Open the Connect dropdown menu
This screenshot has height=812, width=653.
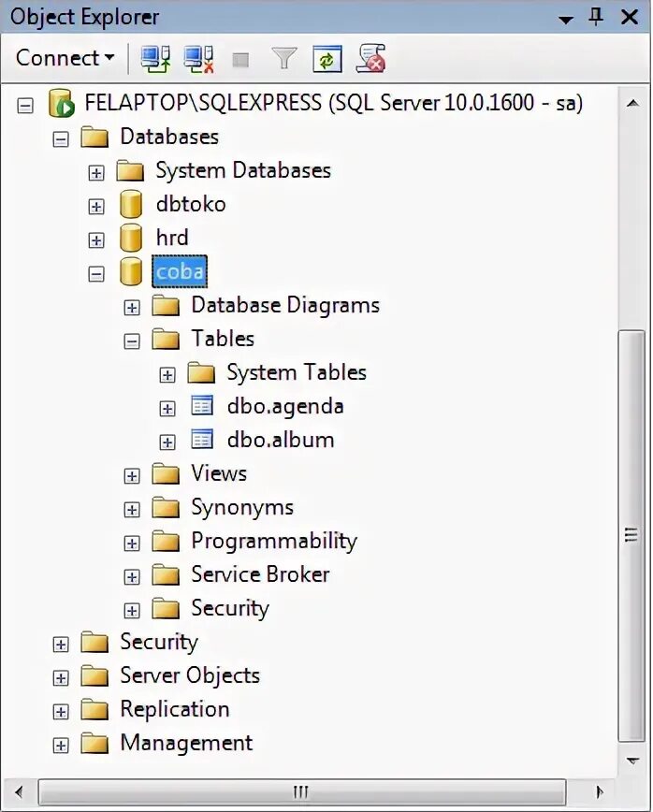[x=65, y=57]
